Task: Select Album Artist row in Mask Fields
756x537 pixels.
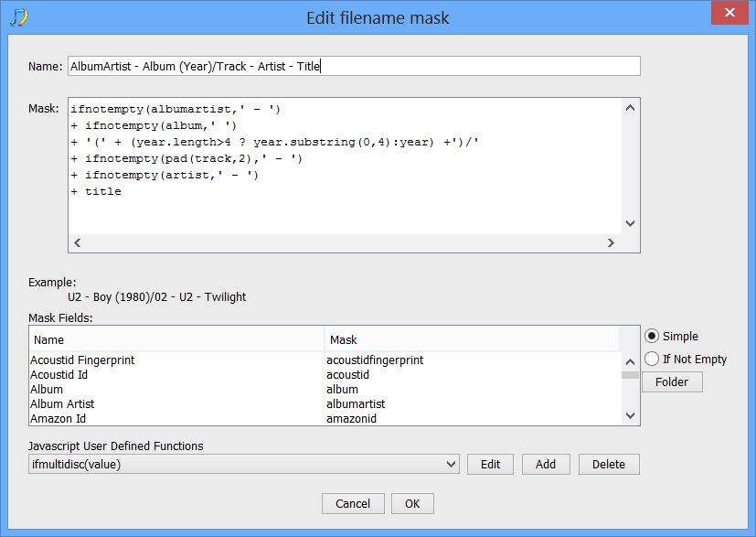Action: pyautogui.click(x=325, y=403)
